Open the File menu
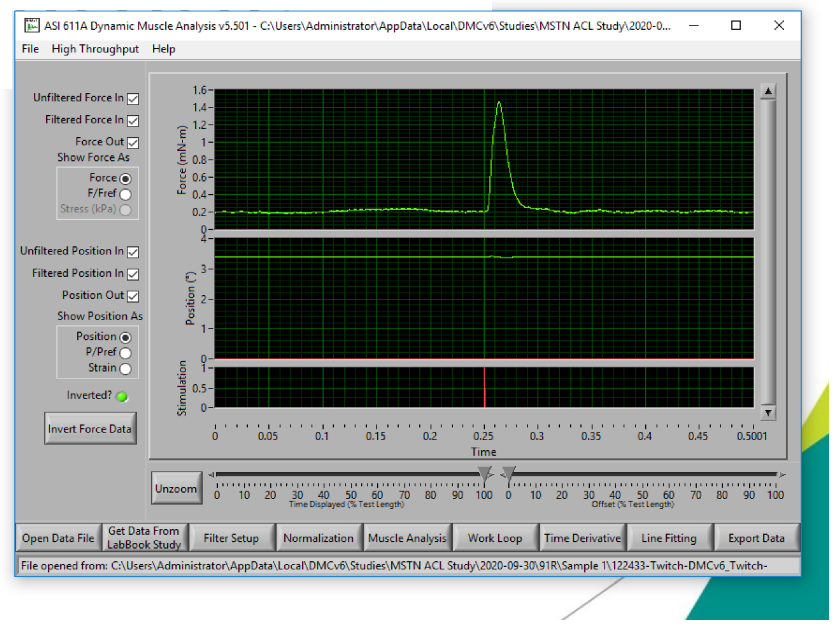Image resolution: width=840 pixels, height=636 pixels. [30, 49]
